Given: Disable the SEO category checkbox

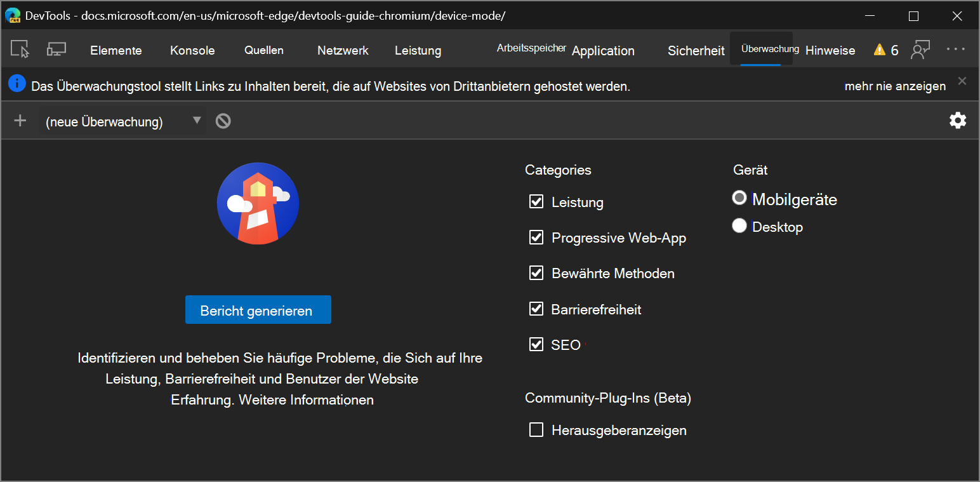Looking at the screenshot, I should click(x=536, y=344).
